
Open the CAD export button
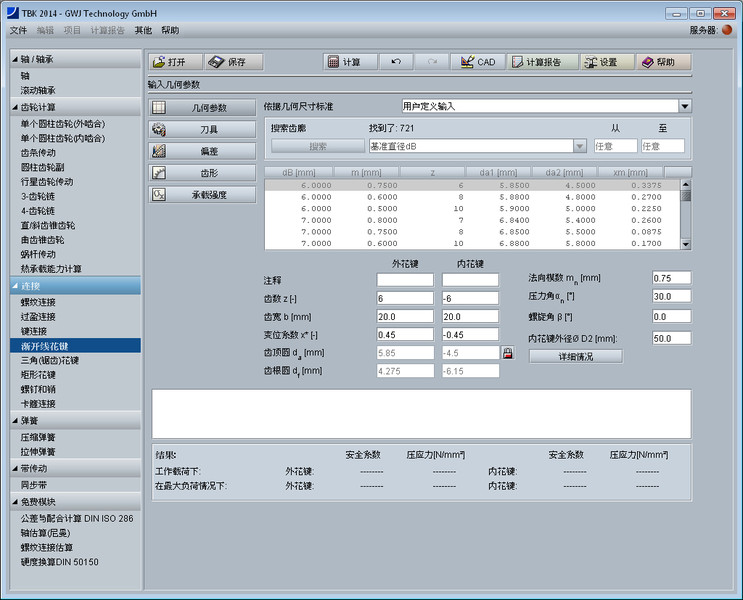tap(476, 62)
